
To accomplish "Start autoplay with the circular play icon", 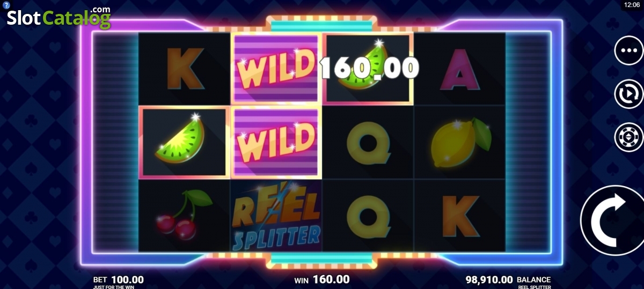I will pos(629,94).
